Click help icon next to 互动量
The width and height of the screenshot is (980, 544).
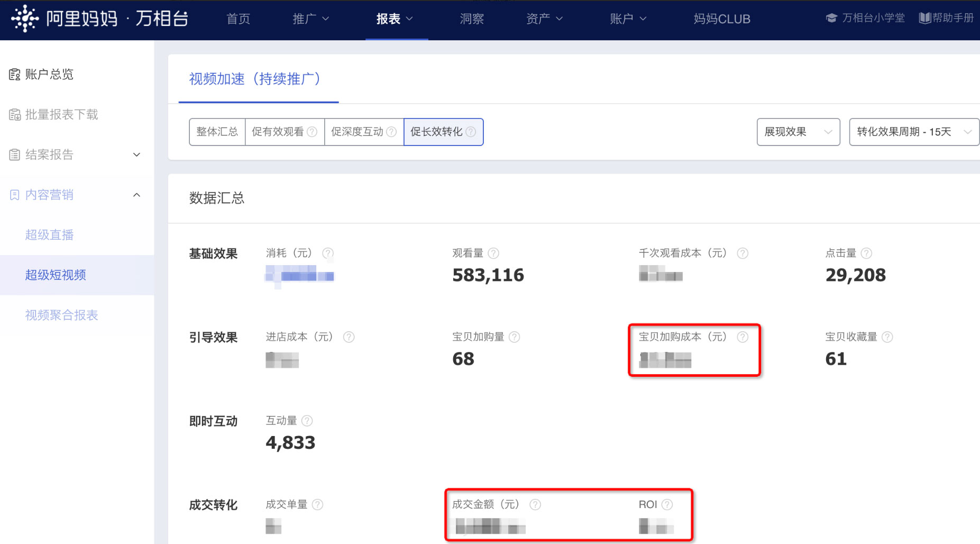pos(307,421)
